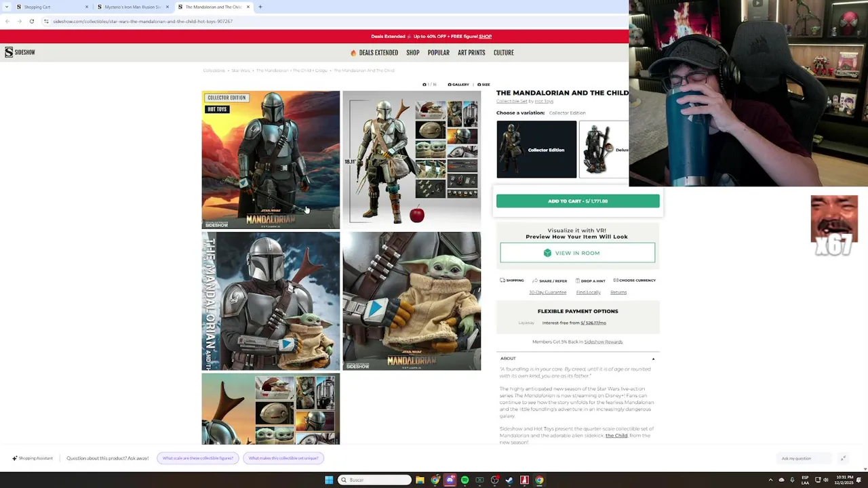
Task: Ask what makes this collectible set unique
Action: [283, 458]
